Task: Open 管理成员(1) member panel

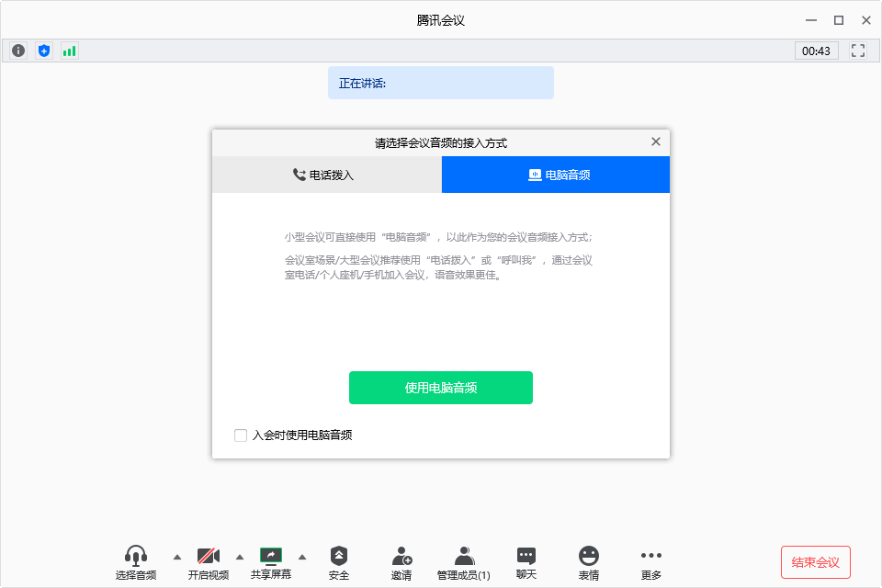Action: (x=463, y=562)
